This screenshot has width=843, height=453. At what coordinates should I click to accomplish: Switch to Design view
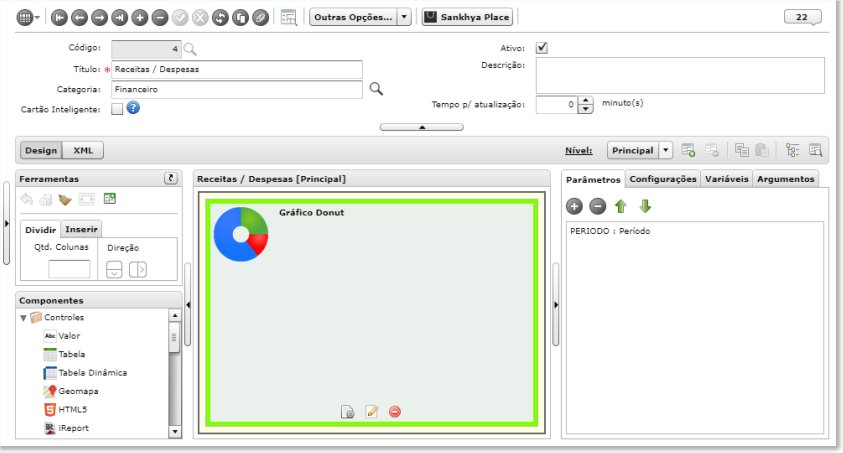point(41,150)
